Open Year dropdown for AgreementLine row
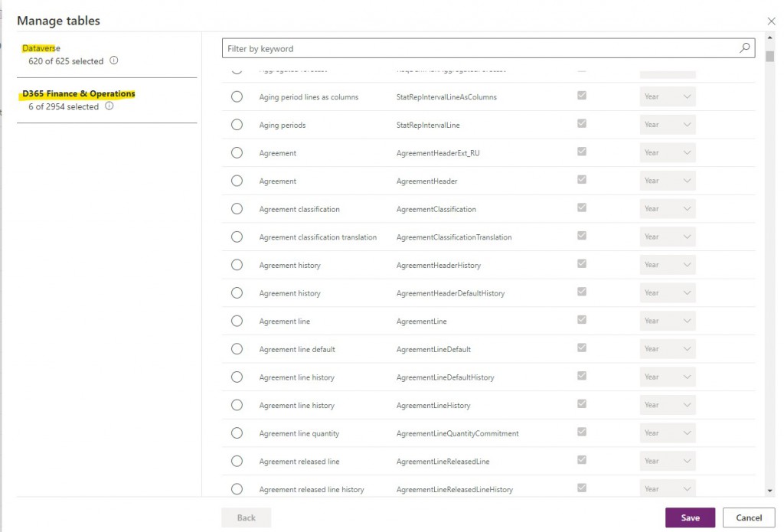 [x=668, y=321]
